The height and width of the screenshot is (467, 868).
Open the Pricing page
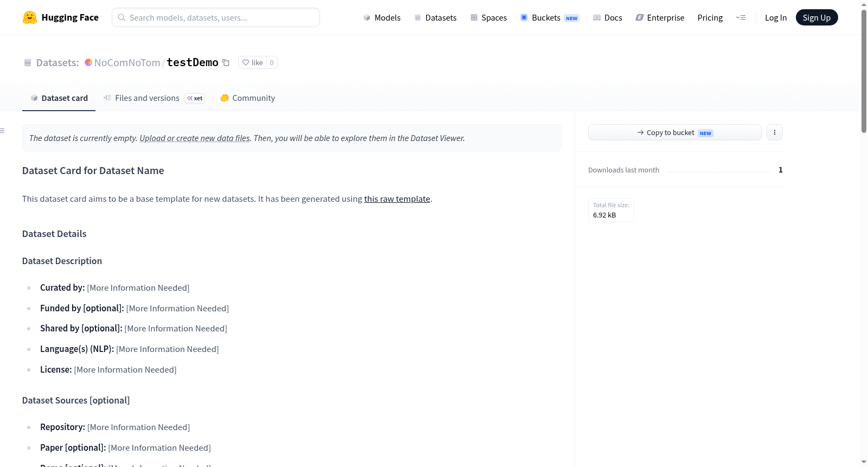(710, 17)
